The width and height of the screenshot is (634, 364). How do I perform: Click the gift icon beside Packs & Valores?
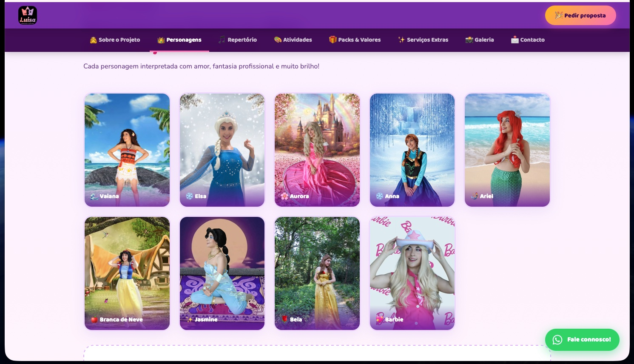pos(333,40)
